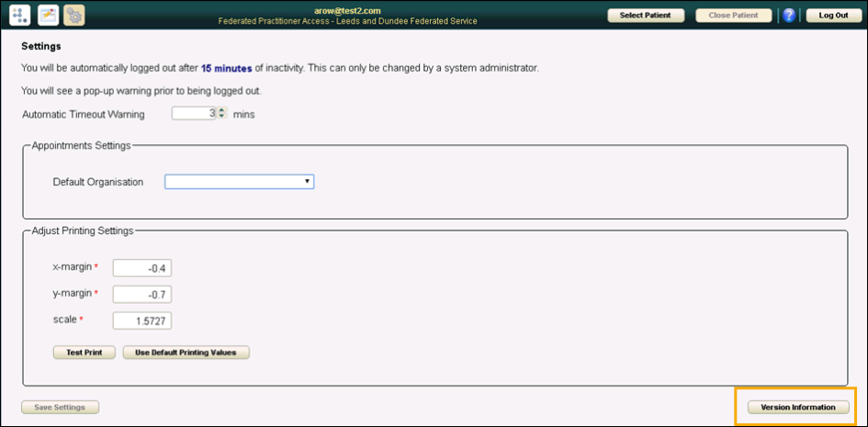This screenshot has width=868, height=427.
Task: Click the Save Settings button
Action: tap(60, 407)
